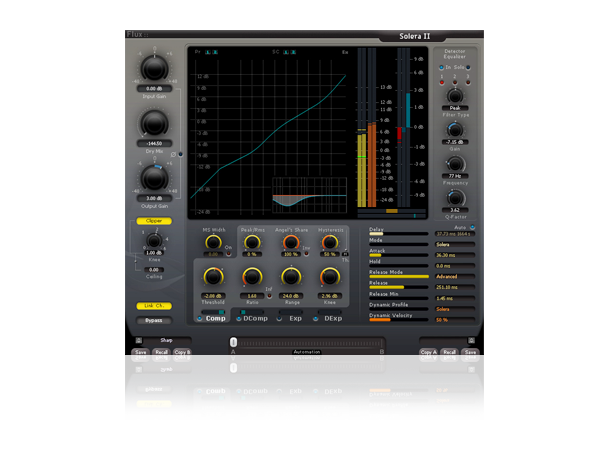Toggle the MS Width On LED
610x450 pixels.
[229, 254]
